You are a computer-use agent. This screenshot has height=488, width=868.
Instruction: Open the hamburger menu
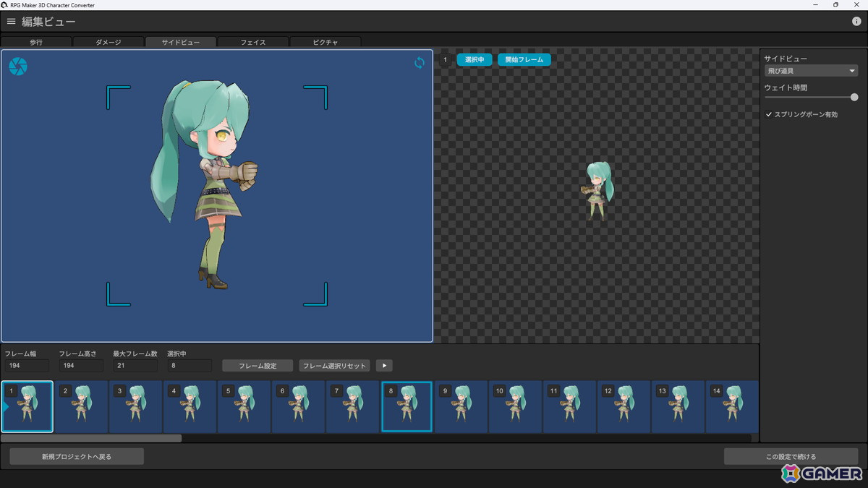(11, 22)
